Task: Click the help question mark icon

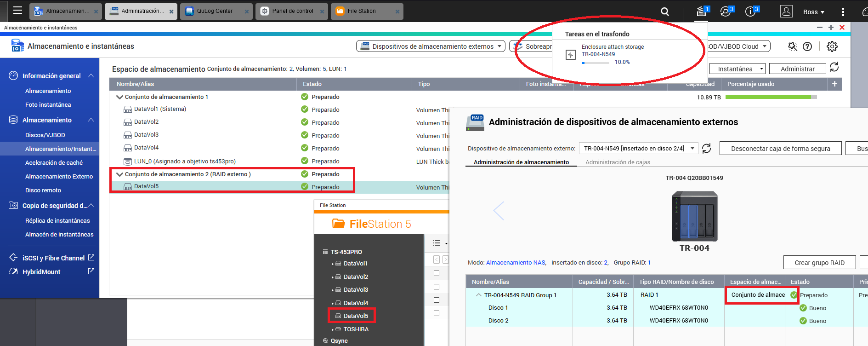Action: coord(807,46)
